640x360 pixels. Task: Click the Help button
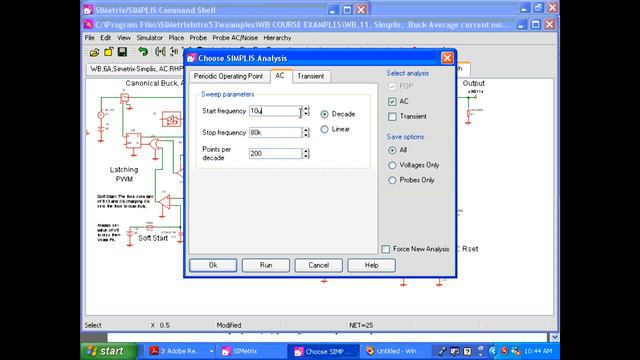coord(371,265)
